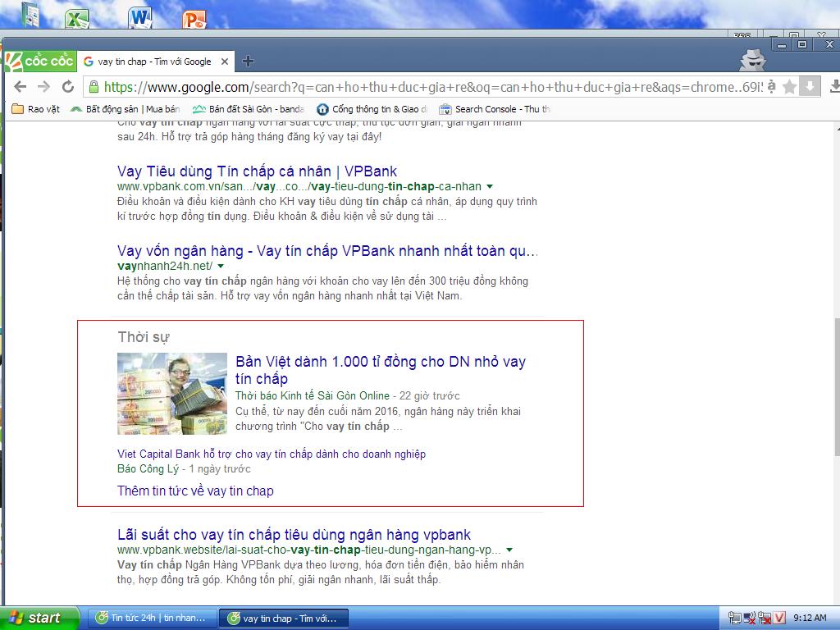Viewport: 840px width, 630px height.
Task: Open the Cốc Cốc main menu logo
Action: [x=40, y=61]
